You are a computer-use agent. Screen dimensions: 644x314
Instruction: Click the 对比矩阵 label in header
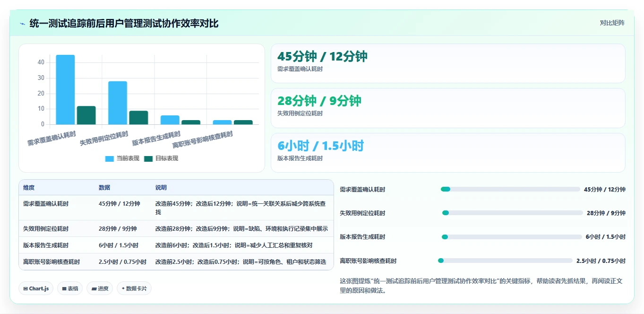pos(612,23)
